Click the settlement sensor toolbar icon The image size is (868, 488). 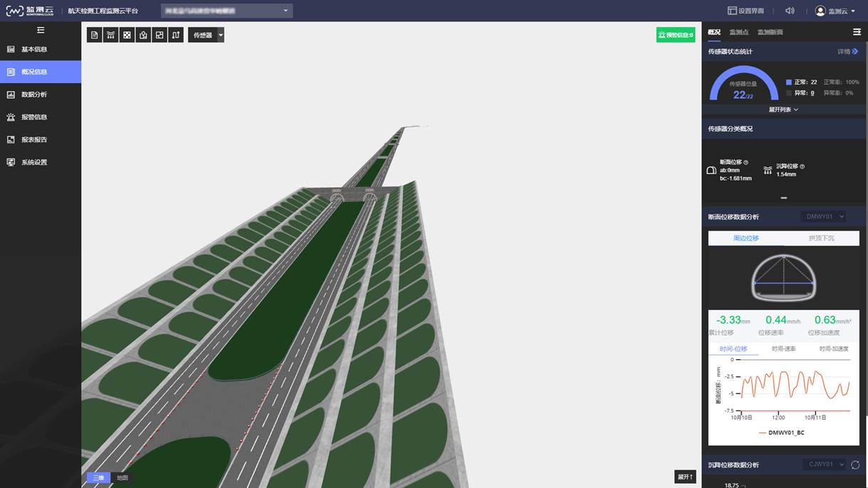point(110,35)
